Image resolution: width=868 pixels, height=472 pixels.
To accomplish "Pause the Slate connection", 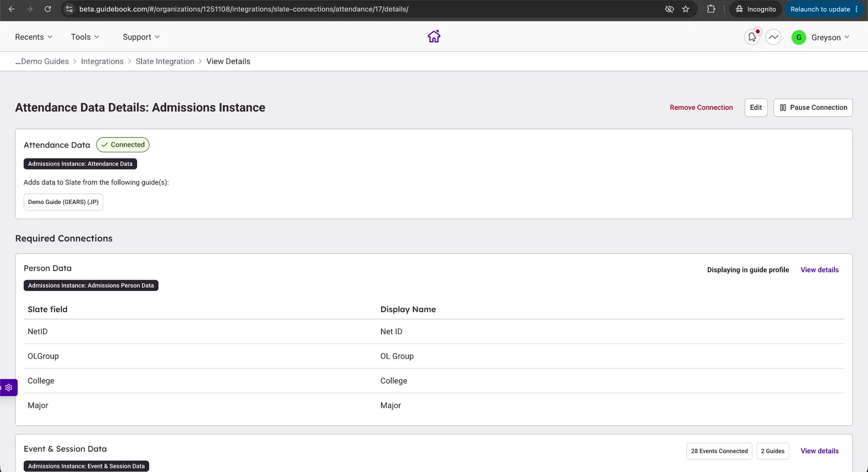I will [813, 107].
